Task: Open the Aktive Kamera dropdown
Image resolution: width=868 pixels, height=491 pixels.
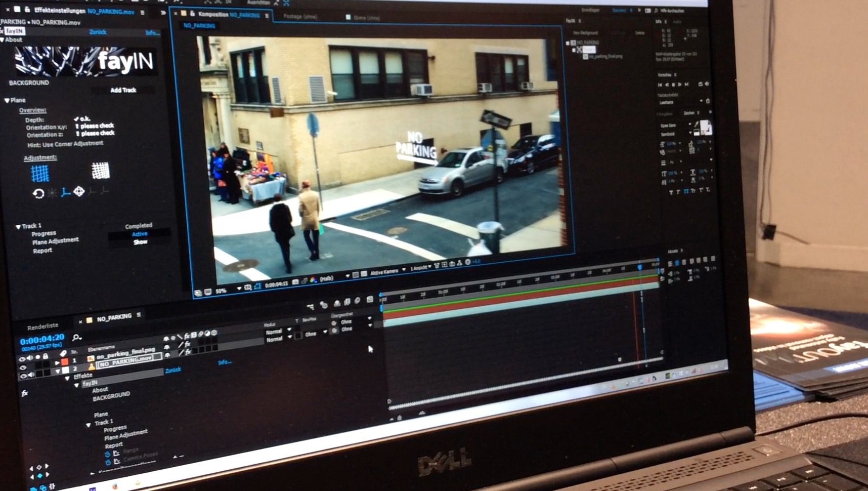Action: click(387, 271)
